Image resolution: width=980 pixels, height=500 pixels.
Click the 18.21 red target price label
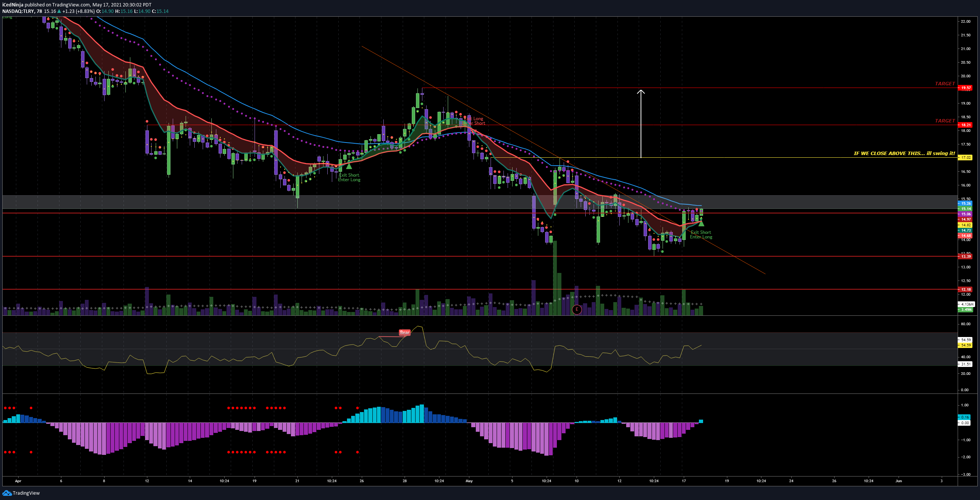pyautogui.click(x=966, y=125)
